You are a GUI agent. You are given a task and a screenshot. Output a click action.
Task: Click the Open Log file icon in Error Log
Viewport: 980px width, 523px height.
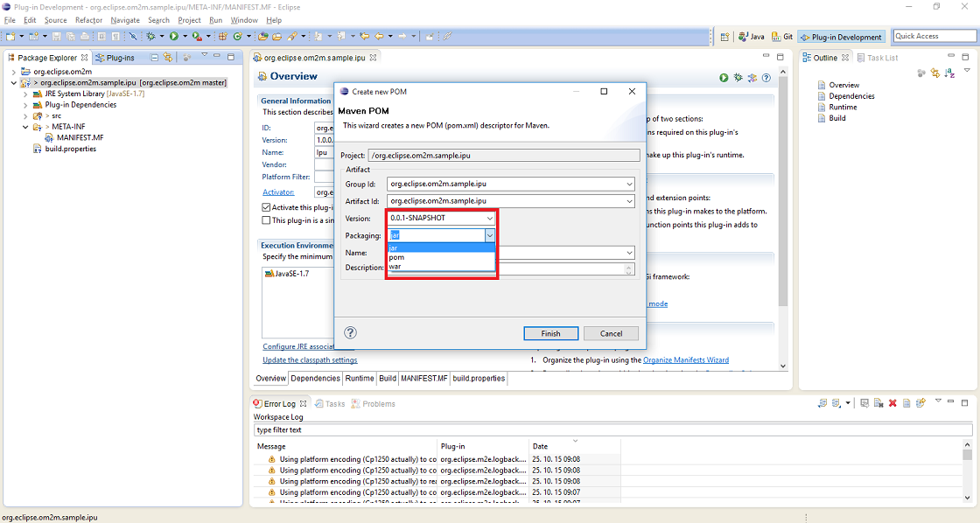click(x=906, y=403)
